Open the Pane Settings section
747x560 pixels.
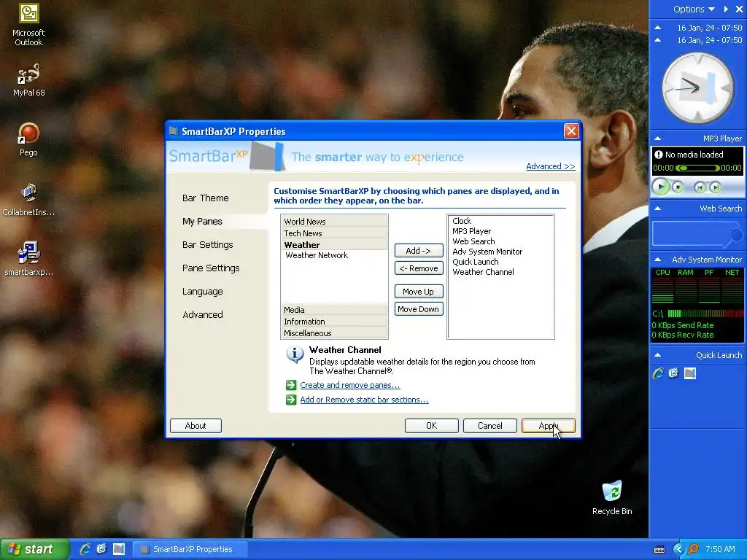(211, 268)
